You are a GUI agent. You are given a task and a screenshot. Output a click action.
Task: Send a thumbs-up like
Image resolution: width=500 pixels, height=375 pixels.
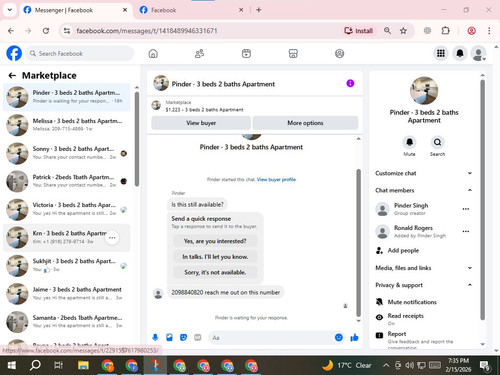[x=354, y=338]
